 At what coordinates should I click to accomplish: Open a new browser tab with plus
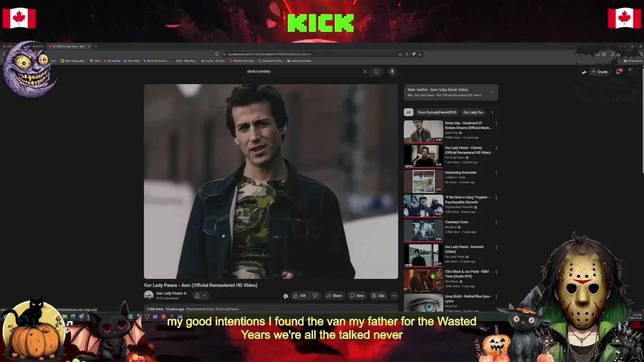[96, 46]
